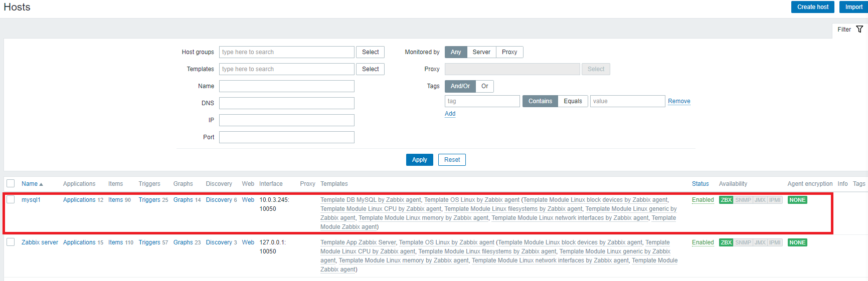
Task: Open Graphs for mysql1
Action: 183,200
